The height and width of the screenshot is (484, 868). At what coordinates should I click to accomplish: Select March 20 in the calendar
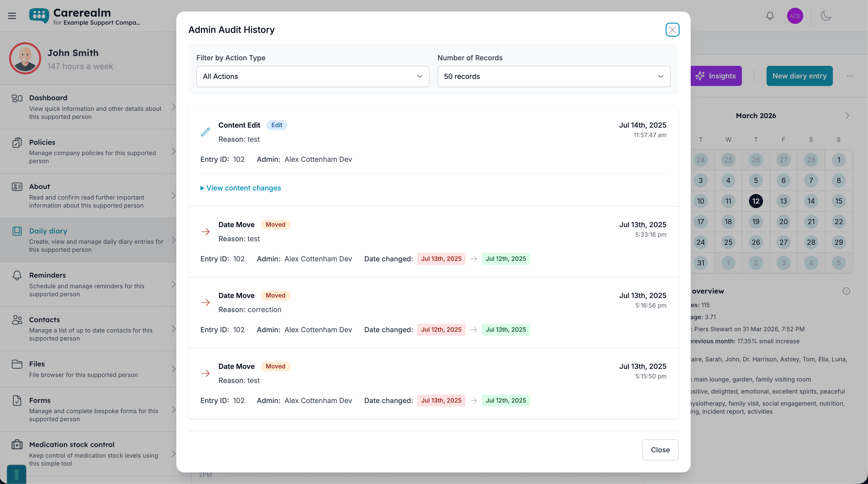783,221
